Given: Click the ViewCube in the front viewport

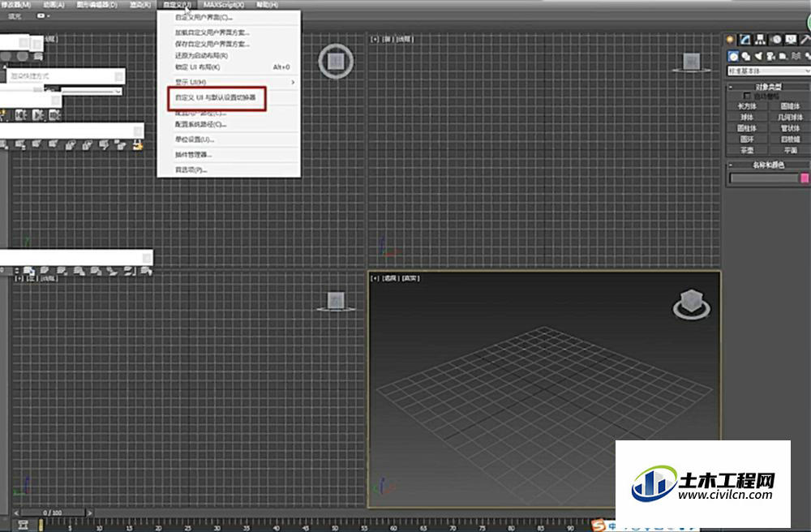Looking at the screenshot, I should point(692,62).
